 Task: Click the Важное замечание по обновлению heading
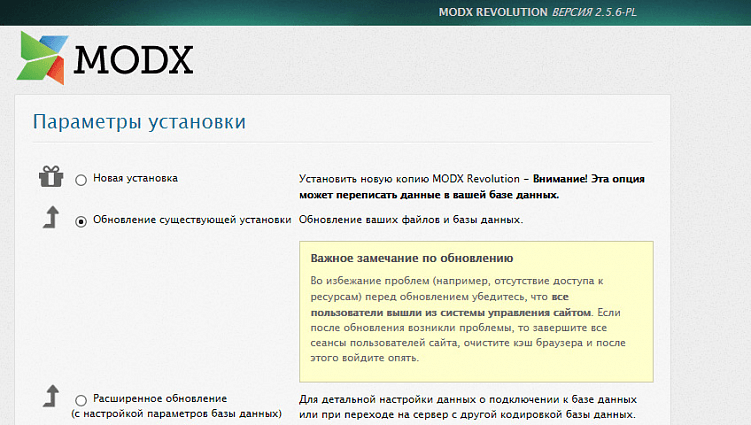click(412, 258)
